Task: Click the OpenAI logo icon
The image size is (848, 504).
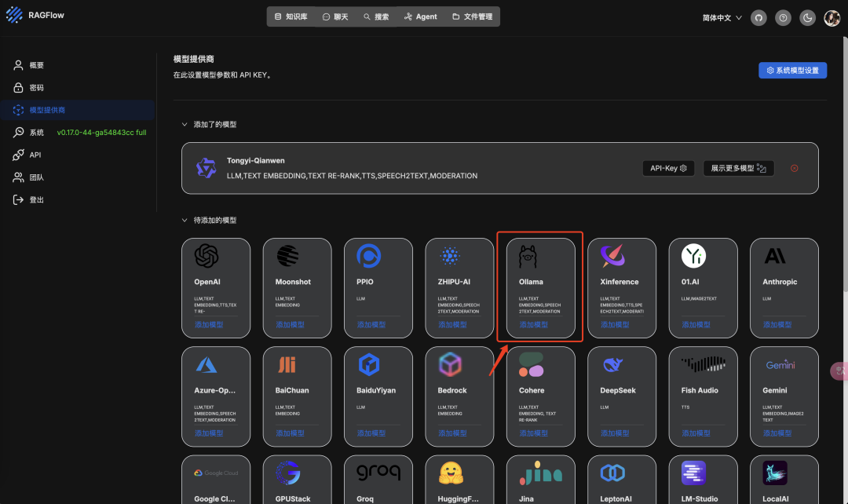Action: click(x=206, y=256)
